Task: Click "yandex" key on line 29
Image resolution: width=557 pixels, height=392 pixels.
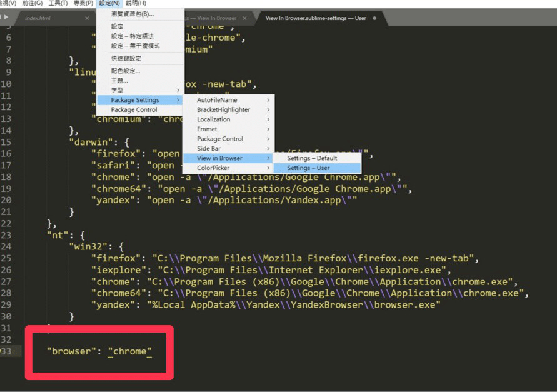Action: [x=113, y=305]
